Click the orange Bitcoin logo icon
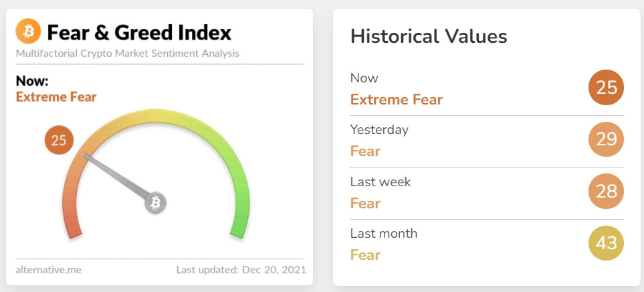The image size is (644, 292). click(x=28, y=31)
